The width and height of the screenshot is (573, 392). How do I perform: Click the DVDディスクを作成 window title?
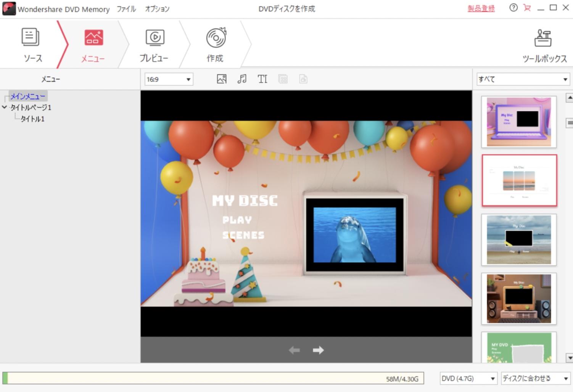tap(286, 9)
